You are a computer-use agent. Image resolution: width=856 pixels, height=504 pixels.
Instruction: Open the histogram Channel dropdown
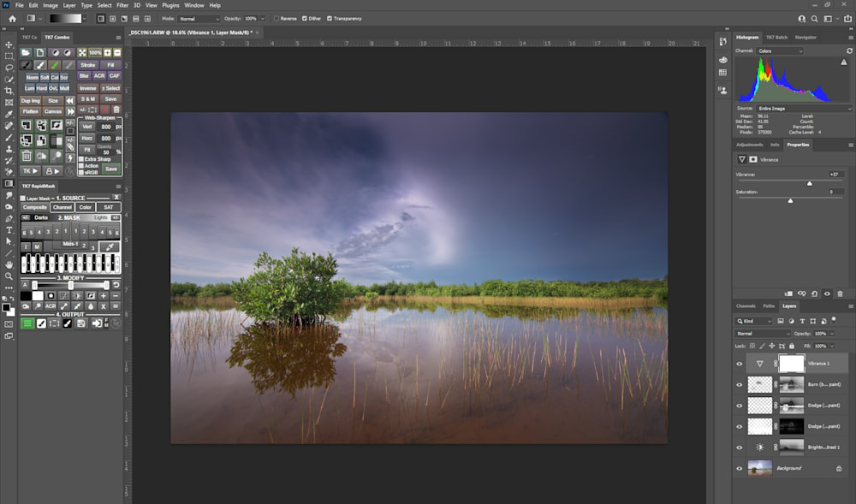[780, 51]
